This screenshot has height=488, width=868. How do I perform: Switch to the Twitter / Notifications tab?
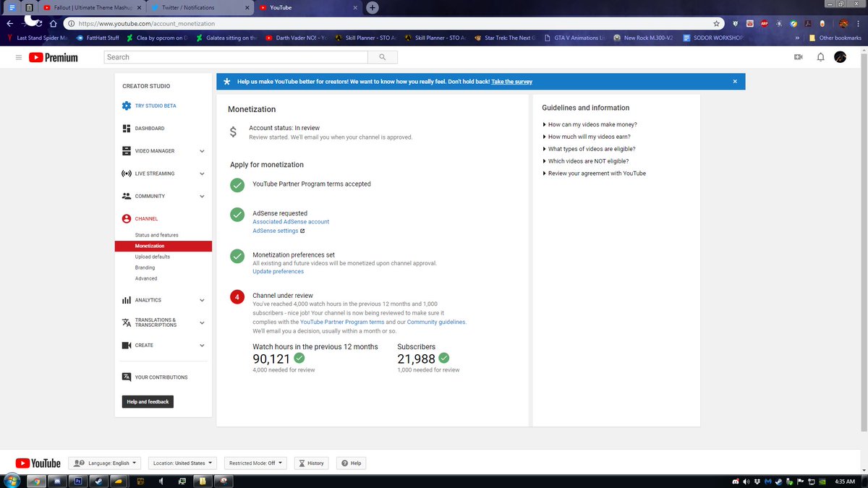[x=199, y=7]
